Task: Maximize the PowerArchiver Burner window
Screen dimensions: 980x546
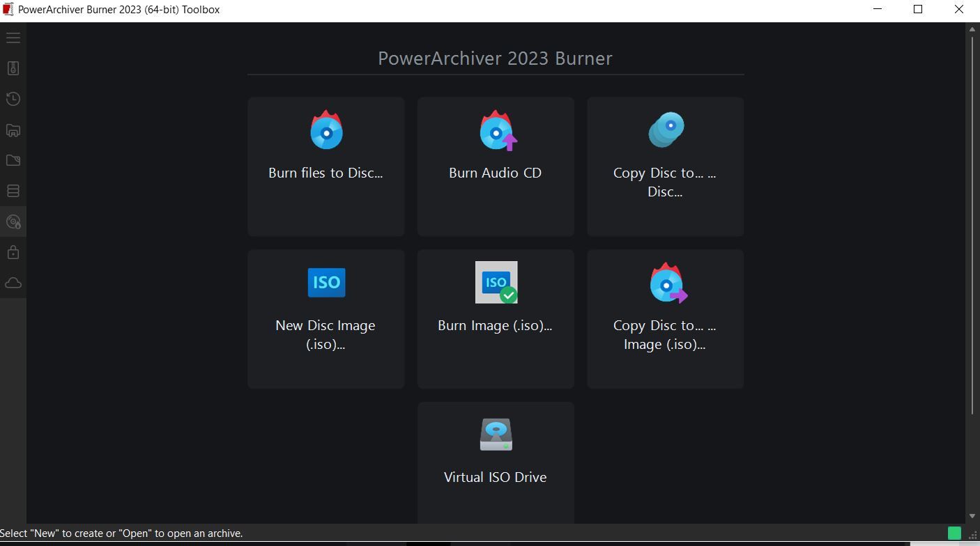Action: (918, 10)
